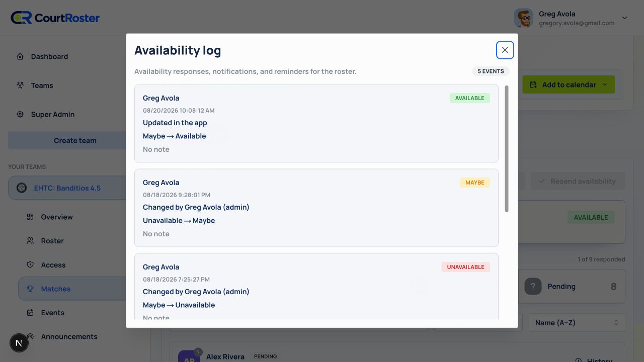This screenshot has height=362, width=644.
Task: Click the Next.js dev tools badge
Action: point(19,343)
